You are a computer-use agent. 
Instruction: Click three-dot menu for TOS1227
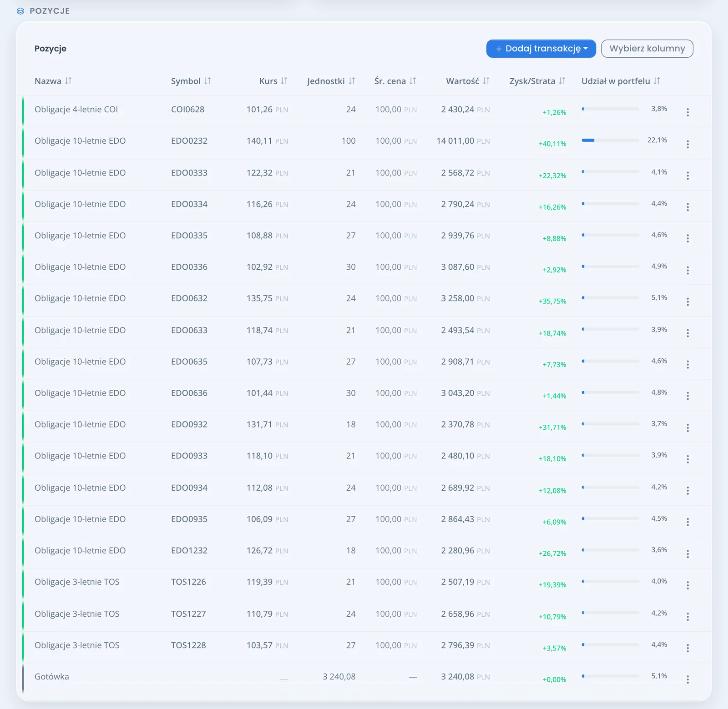click(x=688, y=617)
